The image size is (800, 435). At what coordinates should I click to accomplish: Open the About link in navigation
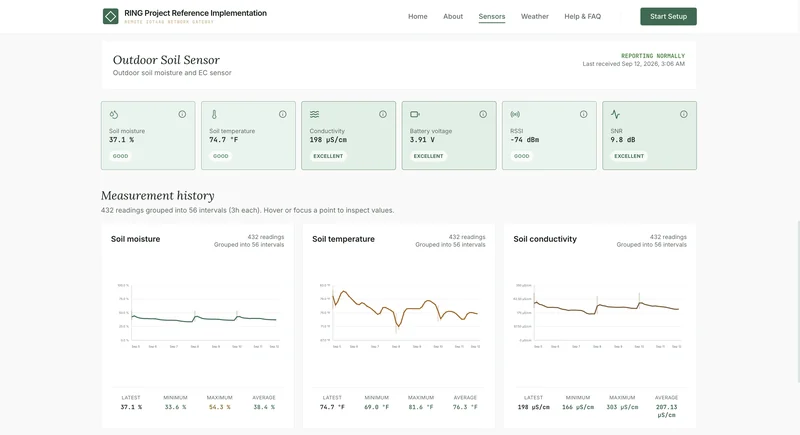pyautogui.click(x=453, y=16)
